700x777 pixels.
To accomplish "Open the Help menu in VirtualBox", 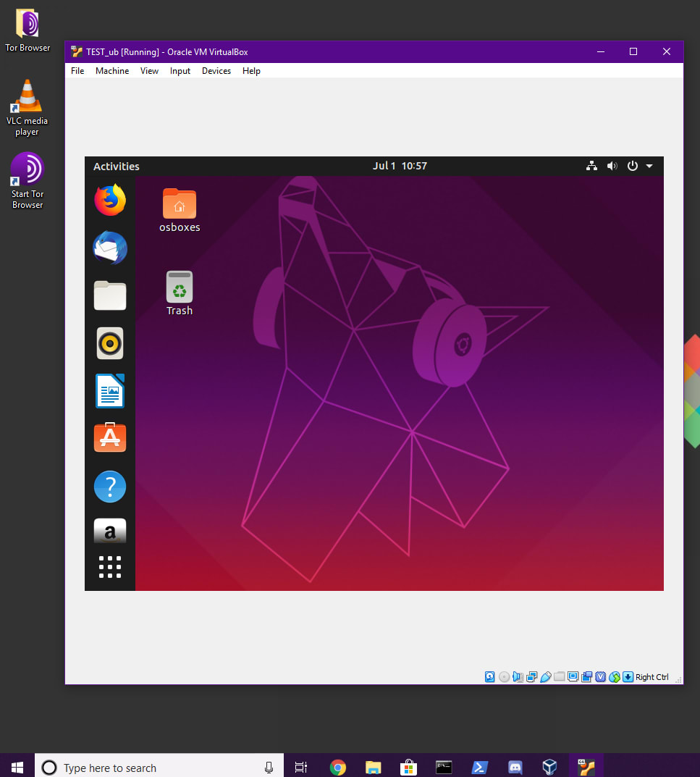I will click(251, 71).
